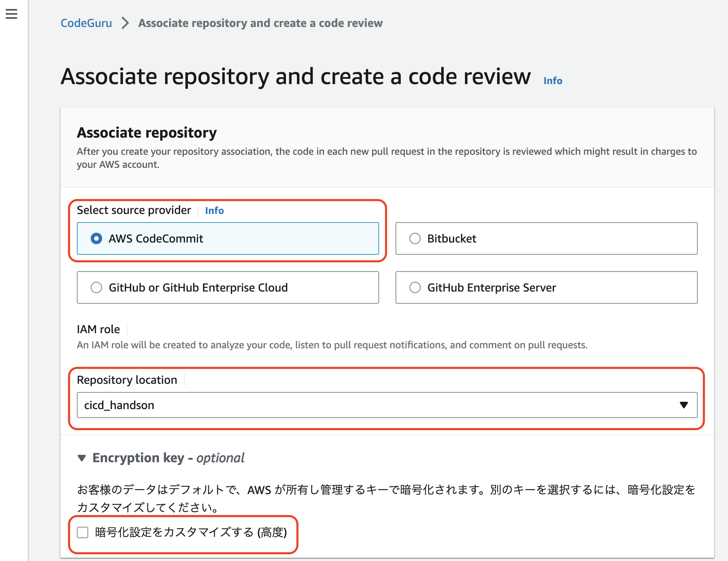Screen dimensions: 728x561
Task: Open the navigation sidebar hamburger menu
Action: [11, 13]
